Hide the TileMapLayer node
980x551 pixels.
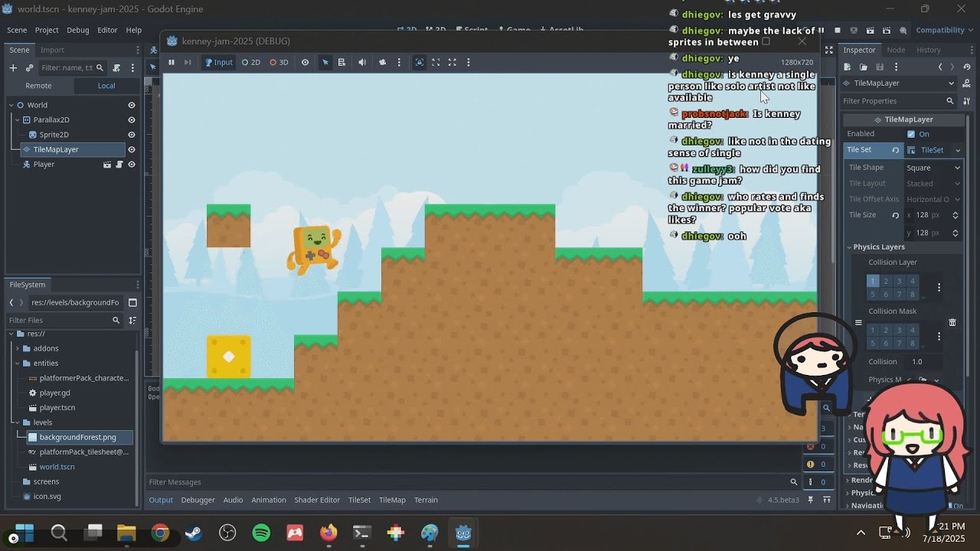click(x=132, y=149)
